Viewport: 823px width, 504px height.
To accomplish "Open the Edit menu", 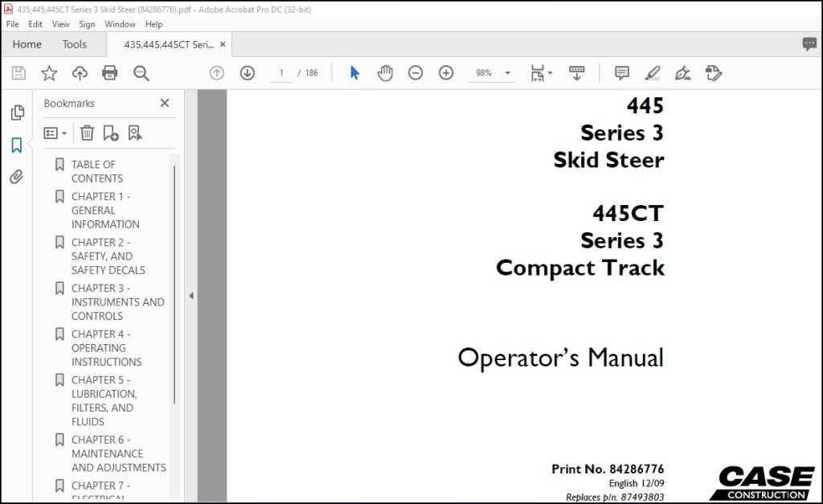I will [35, 24].
